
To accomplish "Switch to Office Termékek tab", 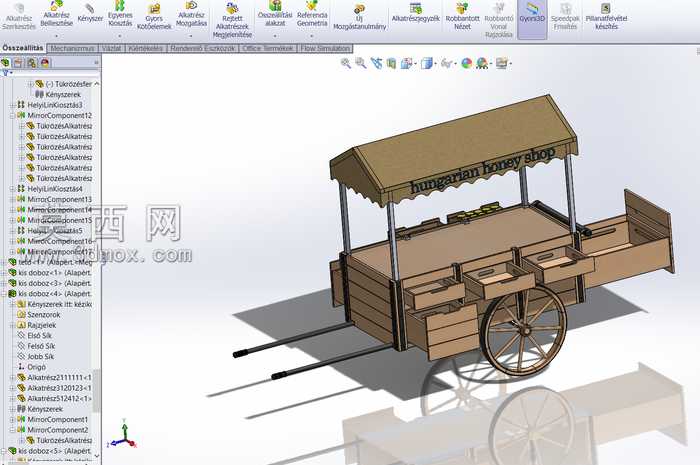I will click(267, 48).
